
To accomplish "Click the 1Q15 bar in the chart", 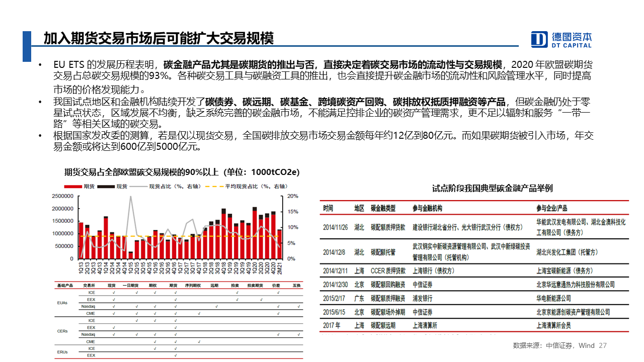I will (x=131, y=255).
